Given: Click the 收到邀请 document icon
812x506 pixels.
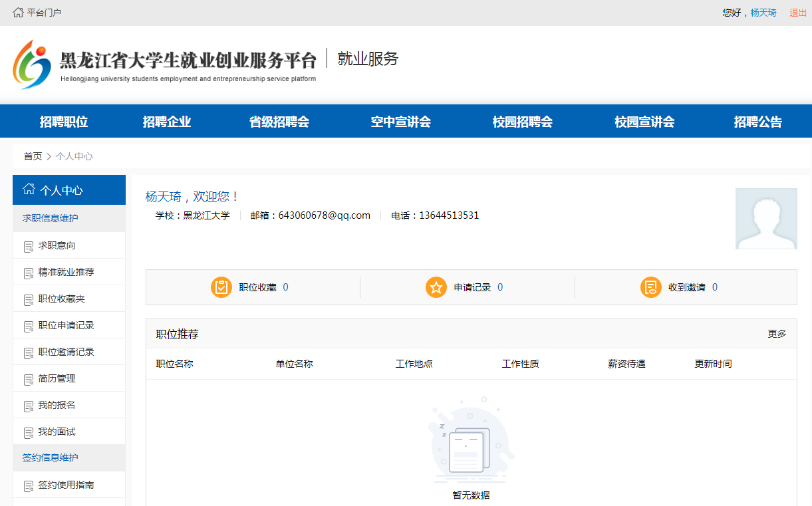Looking at the screenshot, I should pyautogui.click(x=650, y=287).
